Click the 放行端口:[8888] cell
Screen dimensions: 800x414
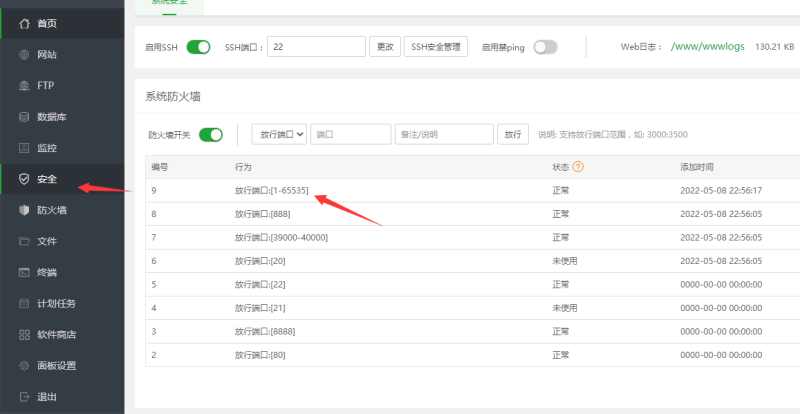tap(265, 331)
